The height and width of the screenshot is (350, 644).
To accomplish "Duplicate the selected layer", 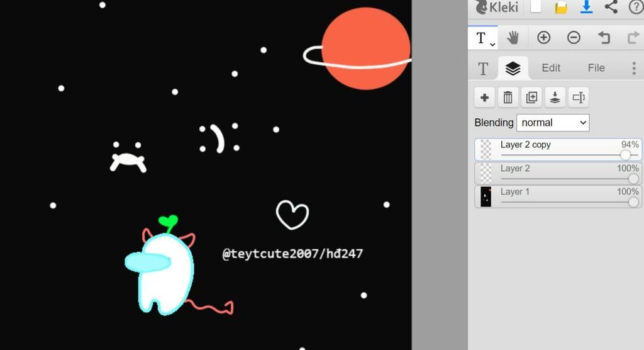I will coord(531,98).
